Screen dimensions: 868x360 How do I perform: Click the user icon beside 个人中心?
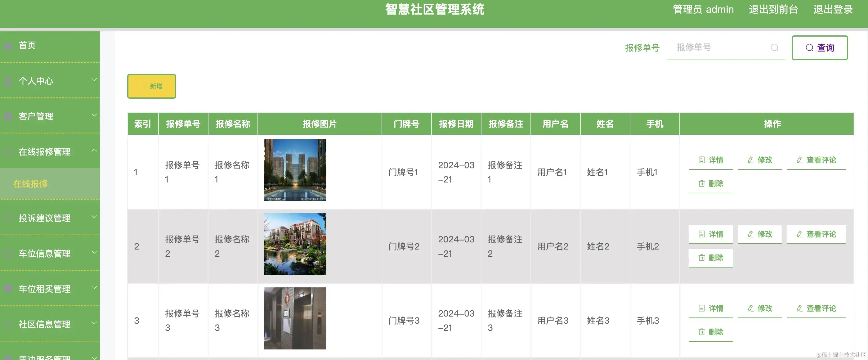click(8, 81)
